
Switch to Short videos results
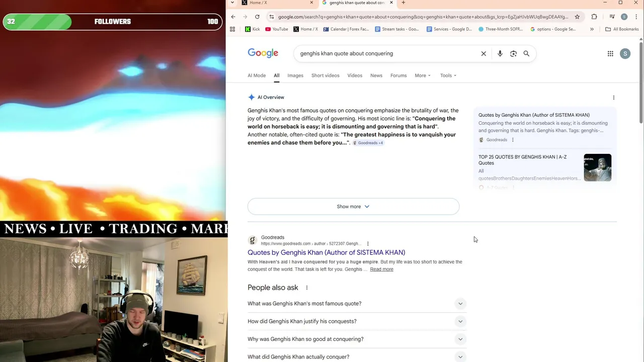pos(325,75)
